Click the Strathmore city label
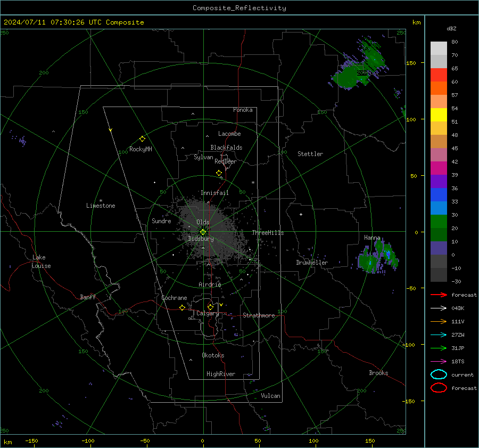479x448 pixels. tap(259, 315)
